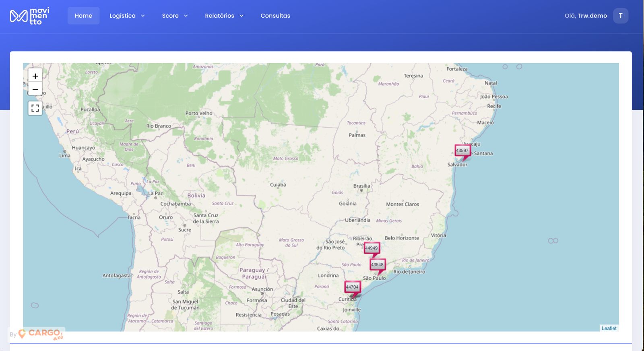Click the Trw.demo username text
644x351 pixels.
tap(592, 16)
